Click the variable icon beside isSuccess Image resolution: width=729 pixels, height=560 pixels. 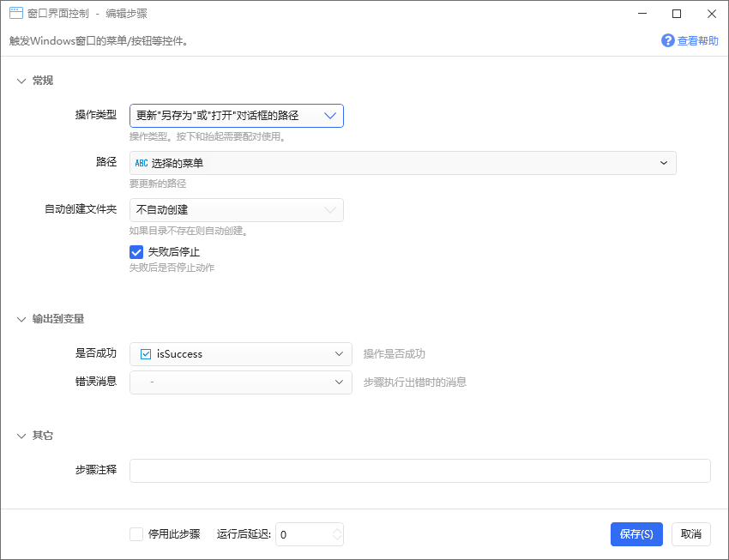point(146,354)
